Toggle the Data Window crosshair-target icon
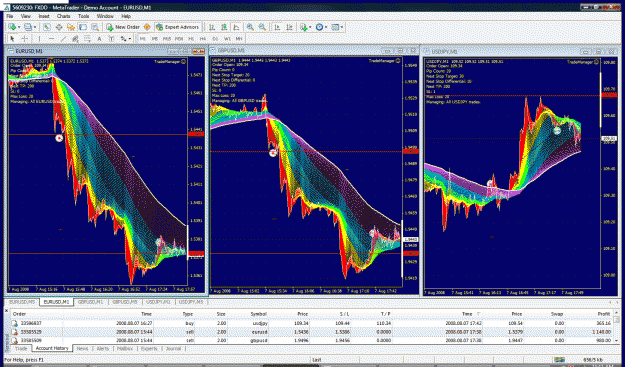625x367 pixels. [59, 27]
